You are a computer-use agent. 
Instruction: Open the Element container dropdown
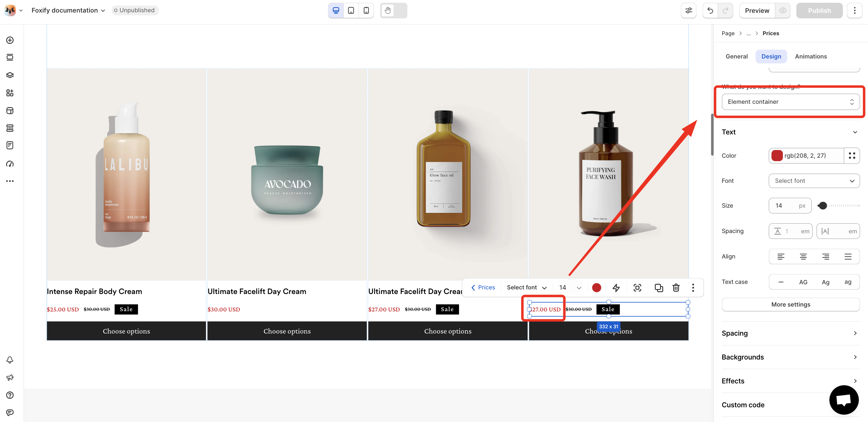[x=791, y=102]
